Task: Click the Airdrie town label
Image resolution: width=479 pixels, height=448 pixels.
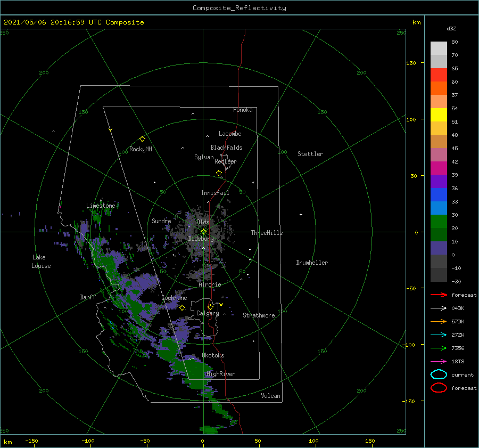Action: click(210, 284)
